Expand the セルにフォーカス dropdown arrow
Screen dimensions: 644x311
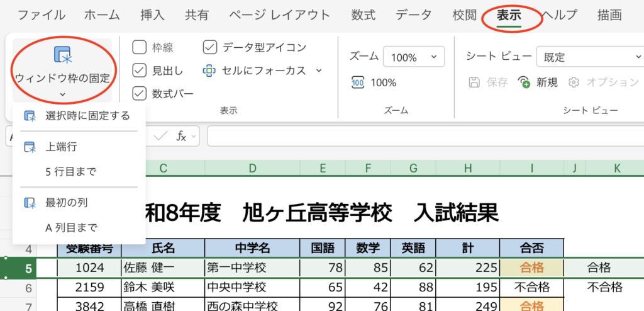coord(319,71)
